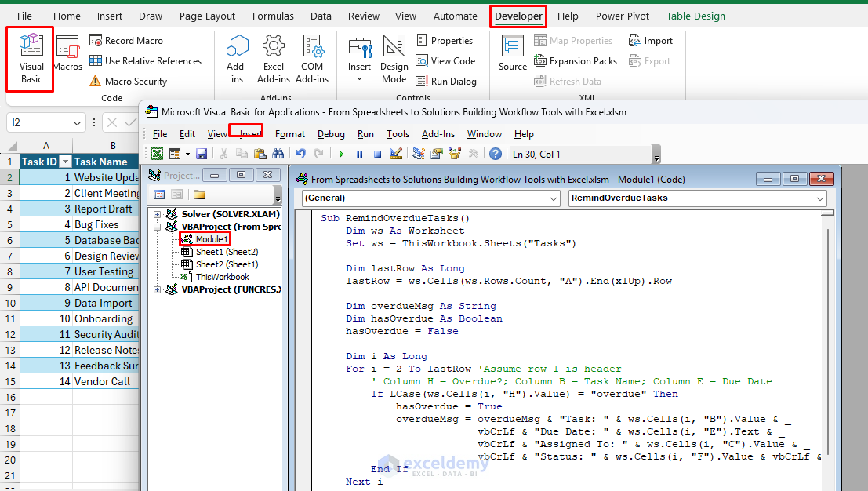Click the Find binoculars icon in VBA toolbar
Screen dimensions: 868x491
click(278, 154)
